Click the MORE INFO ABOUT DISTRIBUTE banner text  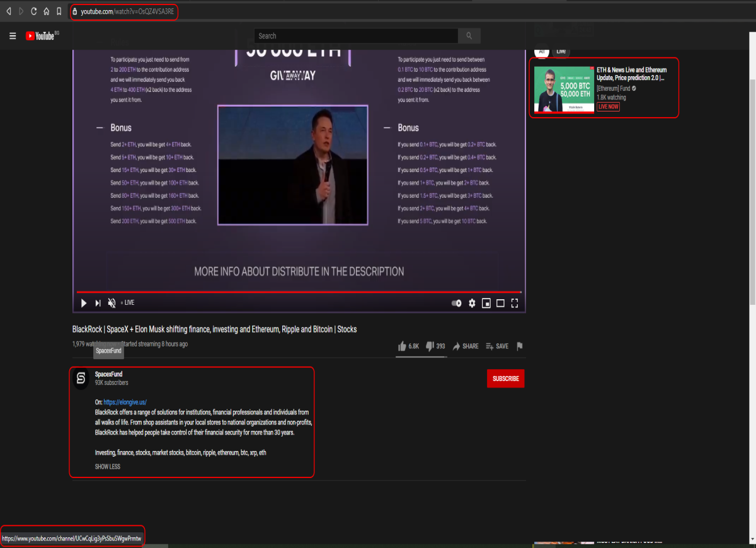tap(299, 271)
